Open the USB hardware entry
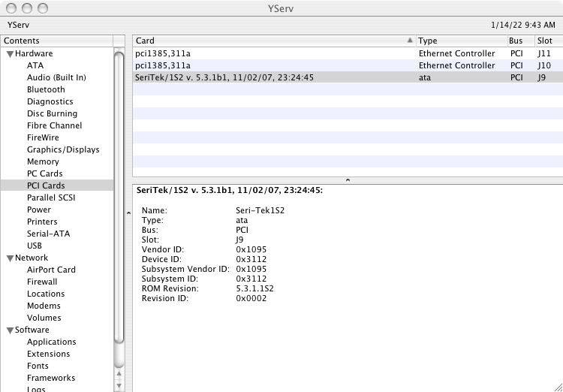Image resolution: width=563 pixels, height=392 pixels. [x=34, y=246]
